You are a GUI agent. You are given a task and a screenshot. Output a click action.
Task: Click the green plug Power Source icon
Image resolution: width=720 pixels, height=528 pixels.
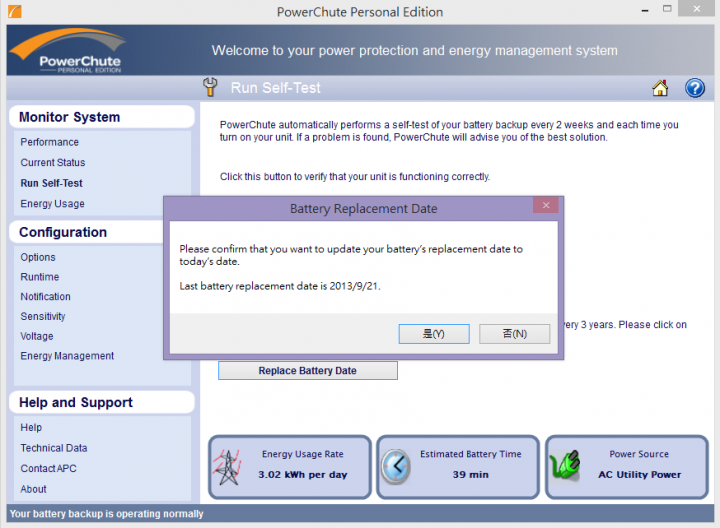[564, 465]
